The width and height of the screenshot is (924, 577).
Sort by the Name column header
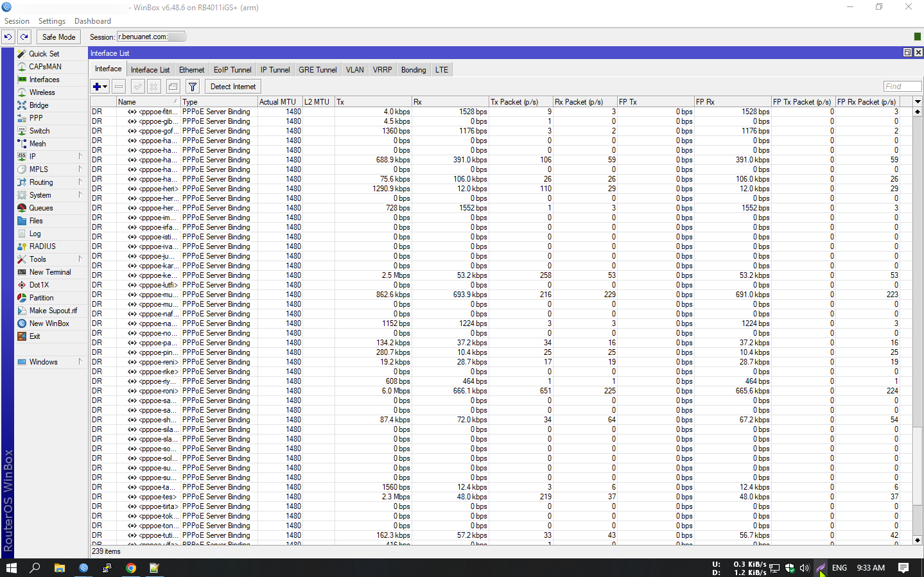click(148, 102)
